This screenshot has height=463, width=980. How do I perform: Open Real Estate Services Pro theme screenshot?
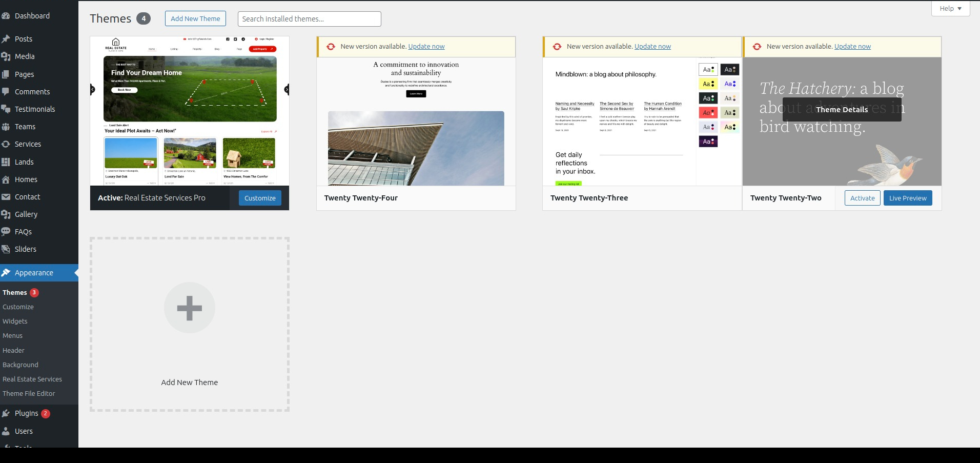190,111
